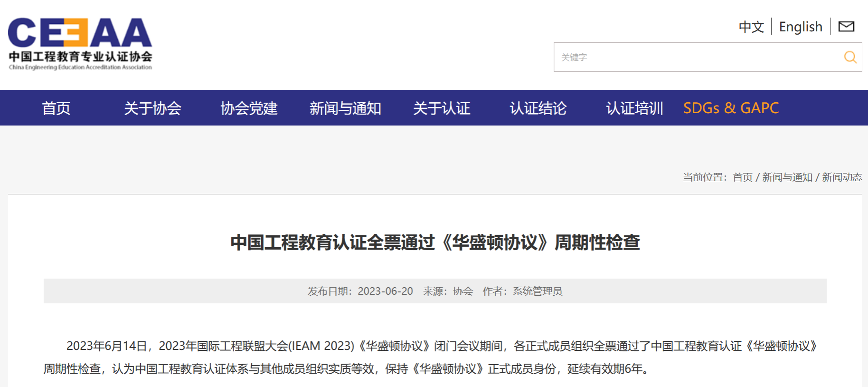Click 新闻动态 breadcrumb link
Image resolution: width=868 pixels, height=387 pixels.
[842, 177]
